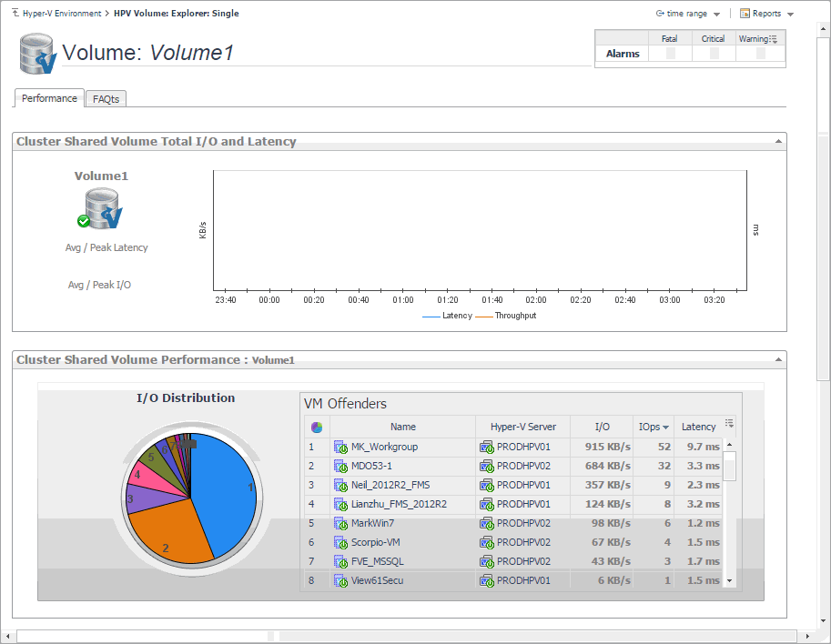
Task: Select the Performance tab
Action: click(x=49, y=98)
